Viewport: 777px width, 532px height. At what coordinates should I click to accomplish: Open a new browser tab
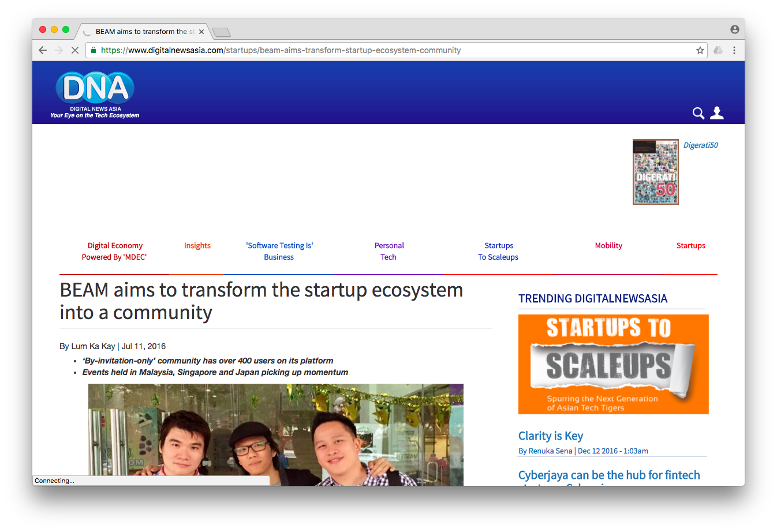[x=221, y=32]
